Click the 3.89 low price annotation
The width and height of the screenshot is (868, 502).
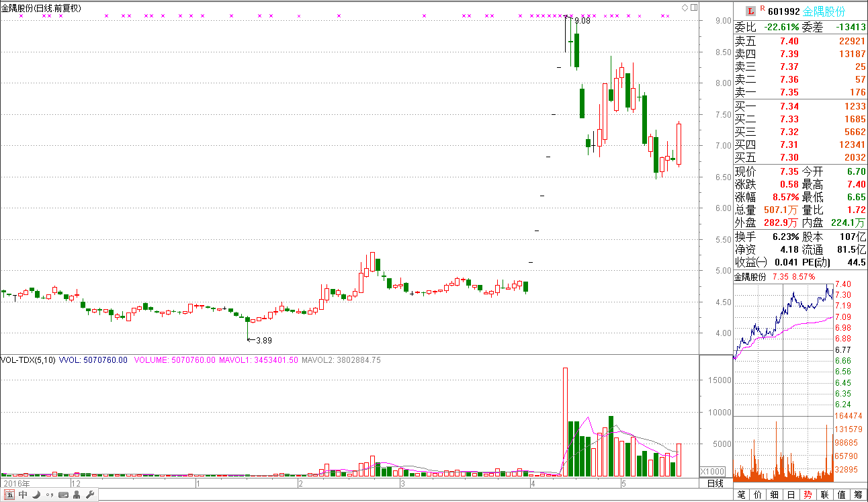[x=264, y=341]
